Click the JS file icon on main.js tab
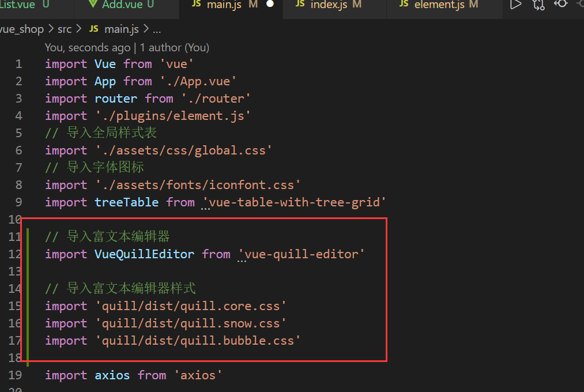 [196, 5]
